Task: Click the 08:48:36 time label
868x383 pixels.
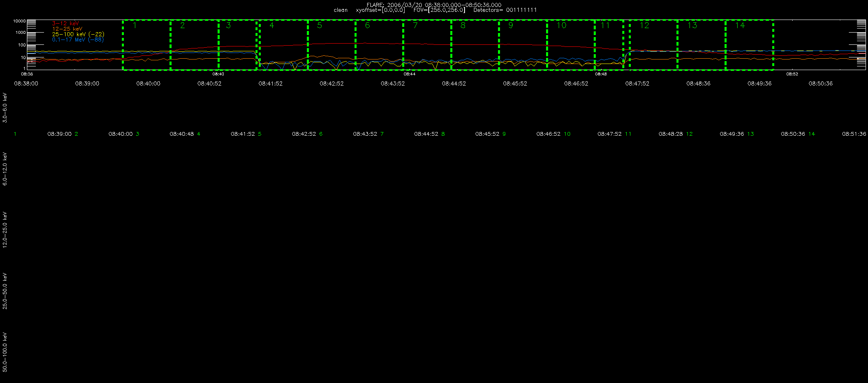Action: (x=698, y=84)
